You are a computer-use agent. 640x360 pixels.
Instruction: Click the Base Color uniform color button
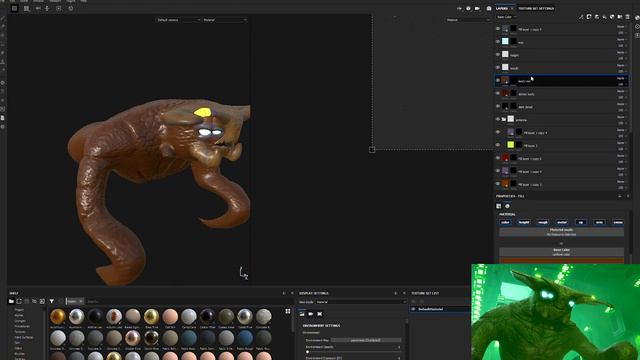coord(561,252)
